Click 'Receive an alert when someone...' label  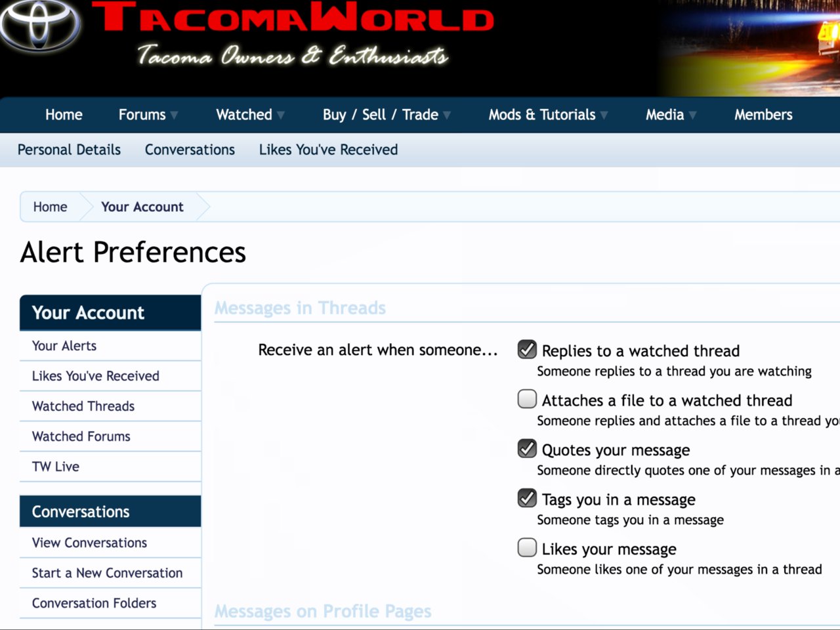[x=378, y=350]
